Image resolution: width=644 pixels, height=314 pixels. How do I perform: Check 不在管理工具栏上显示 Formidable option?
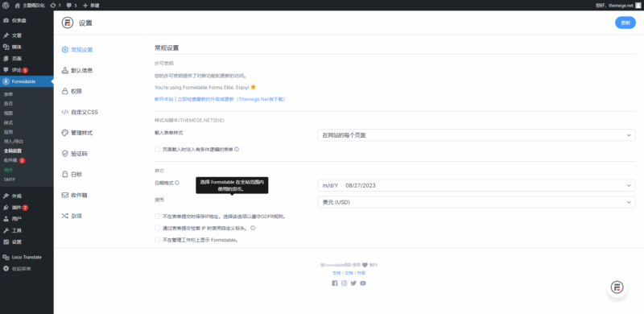[157, 239]
